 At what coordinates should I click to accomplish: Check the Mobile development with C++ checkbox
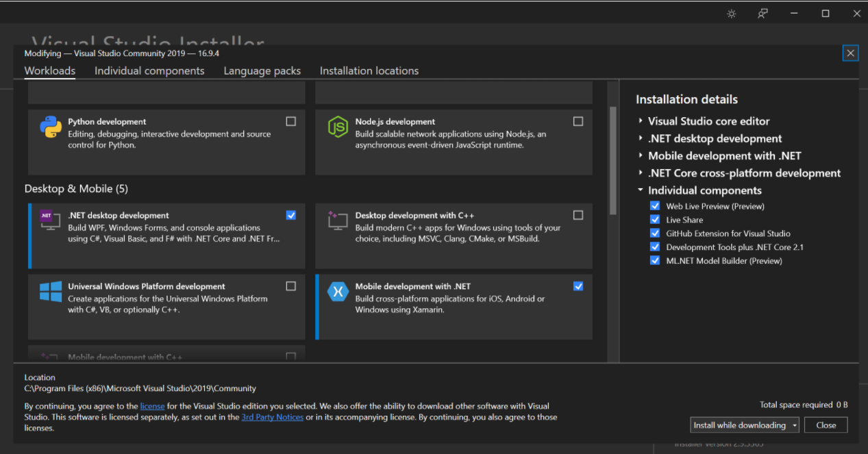(x=291, y=357)
